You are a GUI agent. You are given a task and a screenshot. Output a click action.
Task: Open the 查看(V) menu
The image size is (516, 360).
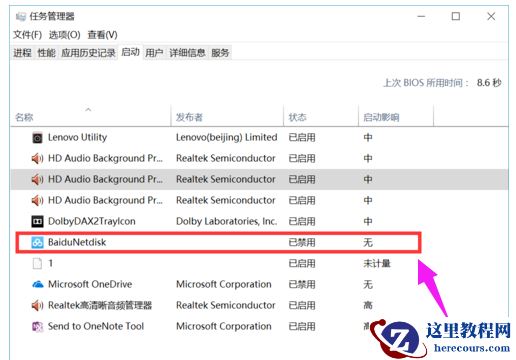tap(102, 35)
